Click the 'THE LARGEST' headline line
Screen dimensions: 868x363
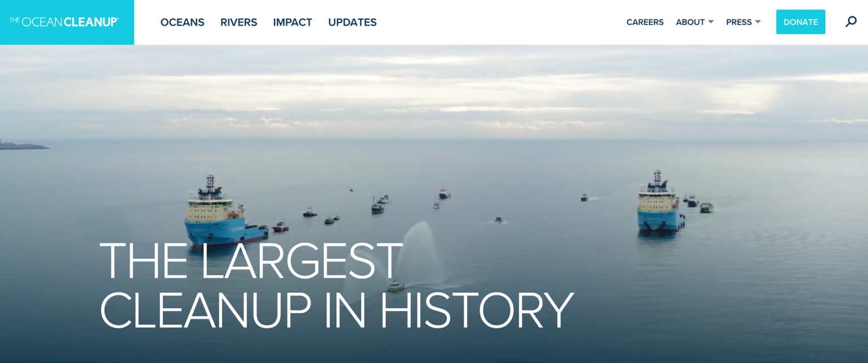(x=251, y=261)
